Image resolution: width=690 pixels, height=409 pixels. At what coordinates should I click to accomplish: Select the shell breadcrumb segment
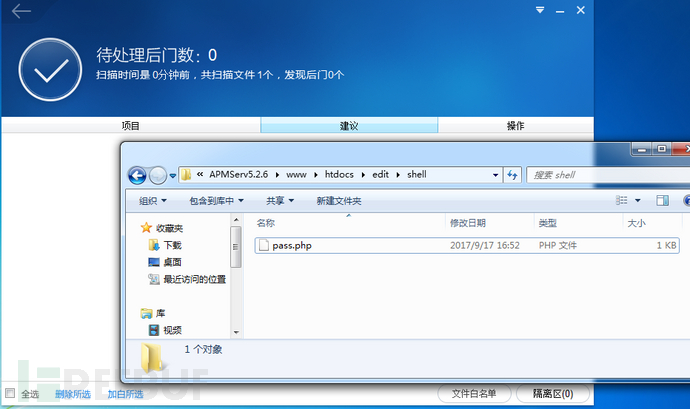[x=417, y=175]
